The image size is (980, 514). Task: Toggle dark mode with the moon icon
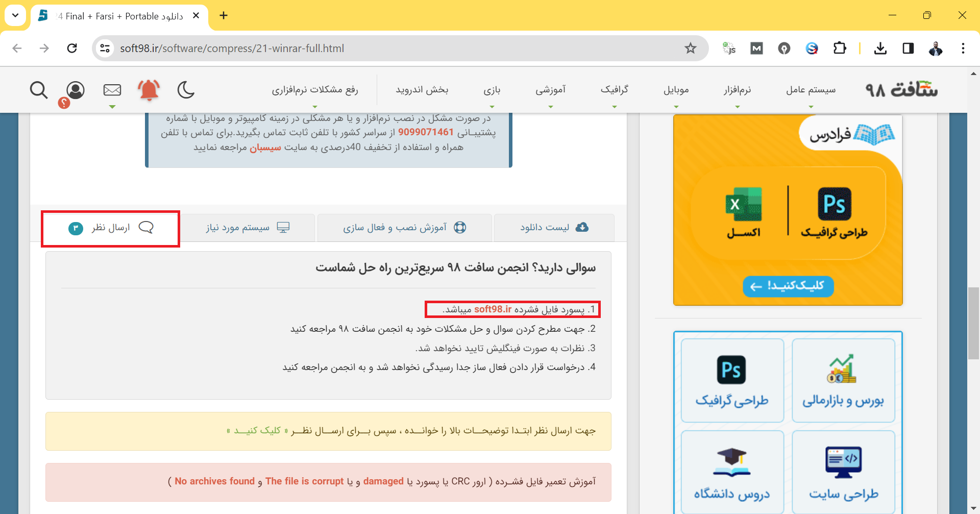click(186, 90)
